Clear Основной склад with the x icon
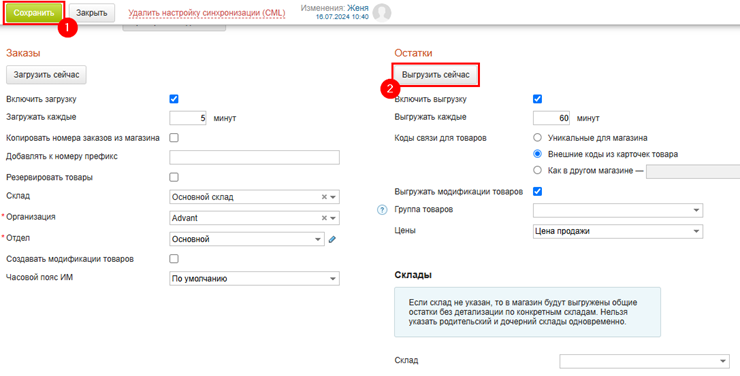740x376 pixels. point(324,197)
